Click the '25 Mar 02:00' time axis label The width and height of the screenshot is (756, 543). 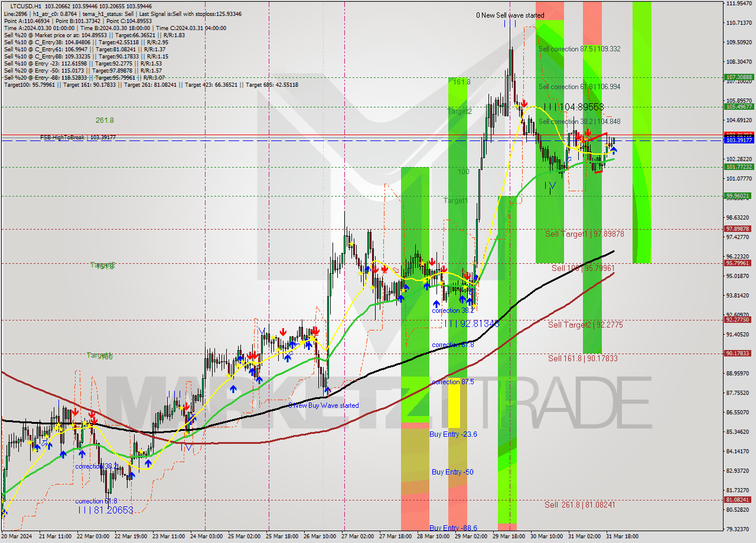click(x=243, y=537)
